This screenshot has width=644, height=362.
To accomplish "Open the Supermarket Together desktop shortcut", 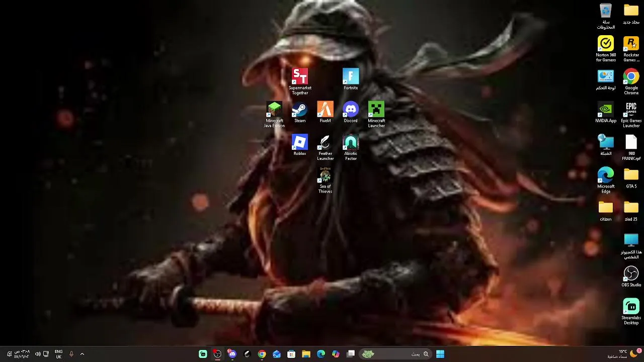I will click(x=300, y=81).
